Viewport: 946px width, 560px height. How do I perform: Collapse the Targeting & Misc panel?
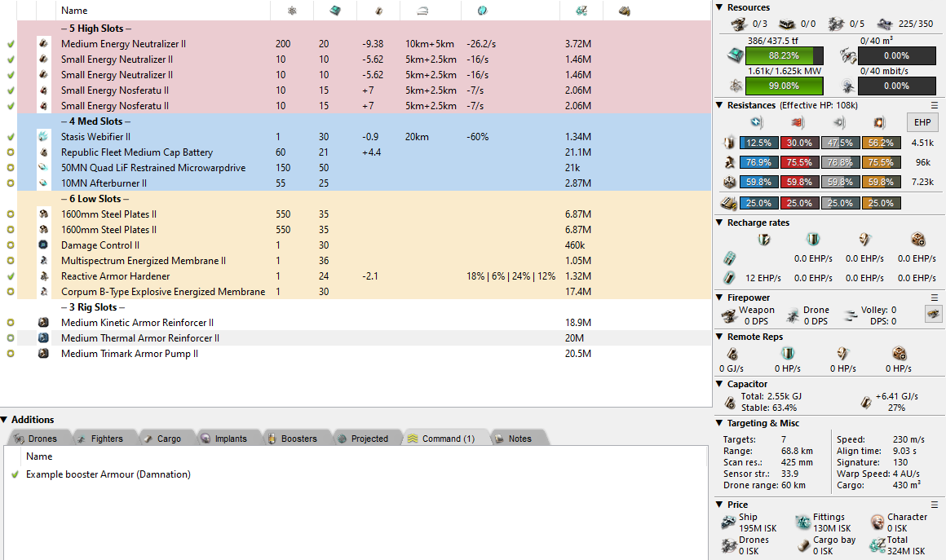coord(719,423)
